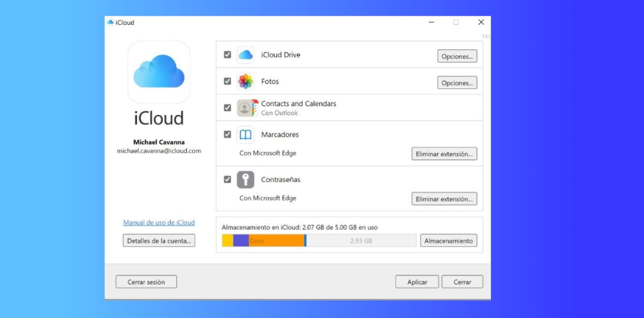
Task: Click the Marcadores label text
Action: click(x=280, y=135)
